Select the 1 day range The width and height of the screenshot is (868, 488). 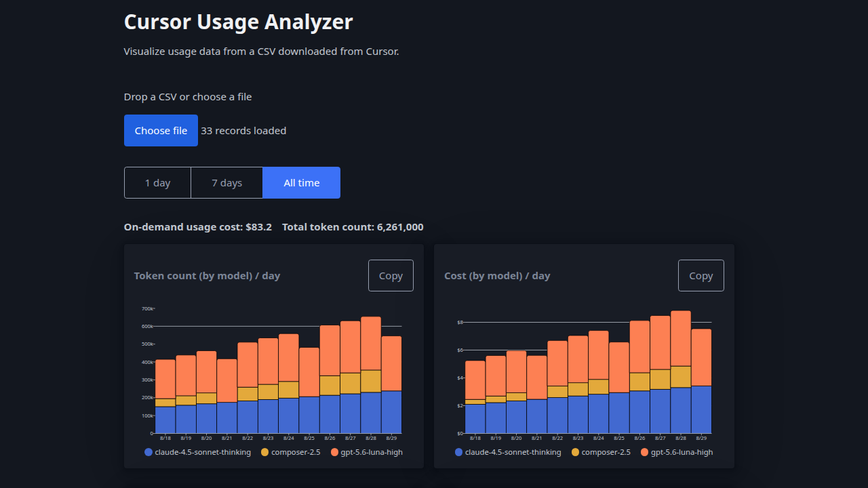157,183
